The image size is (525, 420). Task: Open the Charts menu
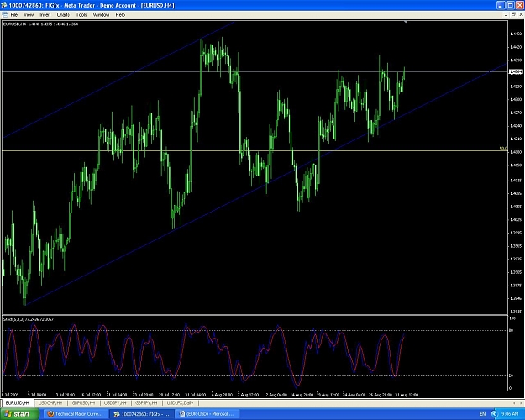(x=63, y=15)
